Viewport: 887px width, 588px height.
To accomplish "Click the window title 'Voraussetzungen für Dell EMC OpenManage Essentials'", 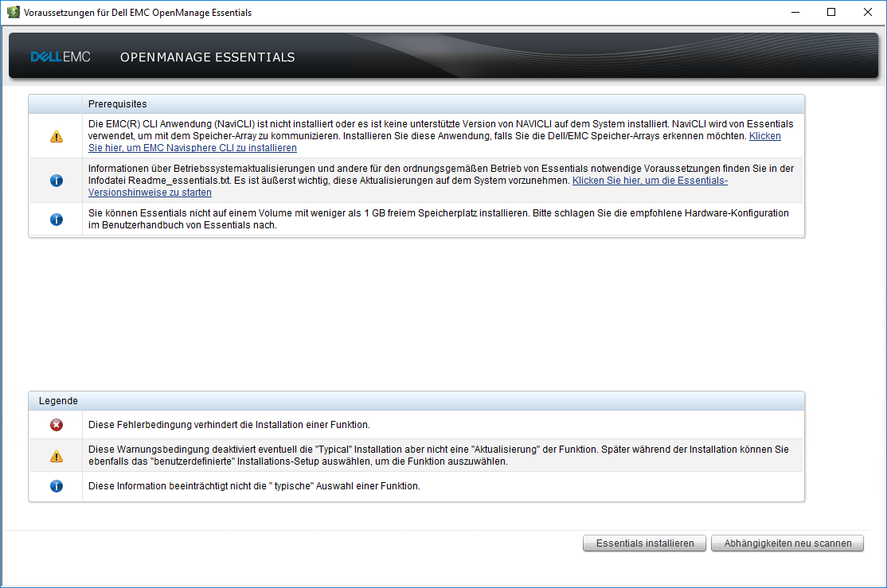I will pos(138,13).
